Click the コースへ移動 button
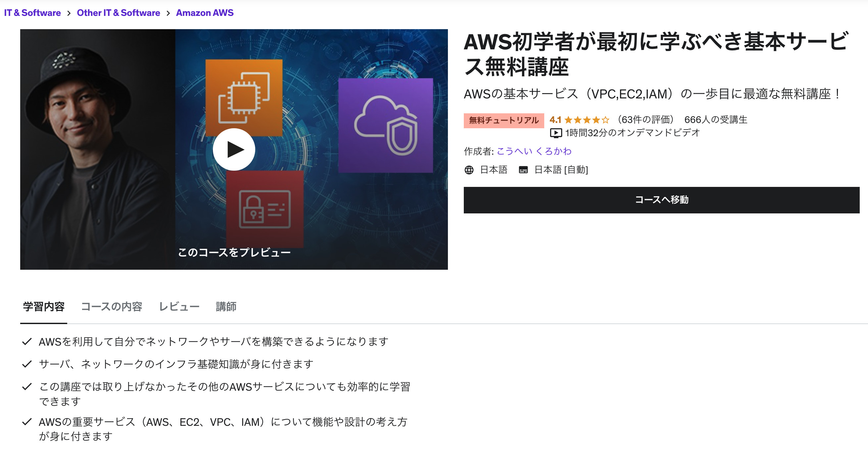The width and height of the screenshot is (868, 450). (x=661, y=200)
